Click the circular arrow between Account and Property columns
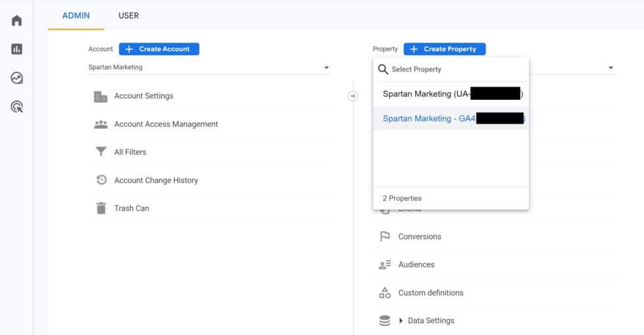 (353, 96)
